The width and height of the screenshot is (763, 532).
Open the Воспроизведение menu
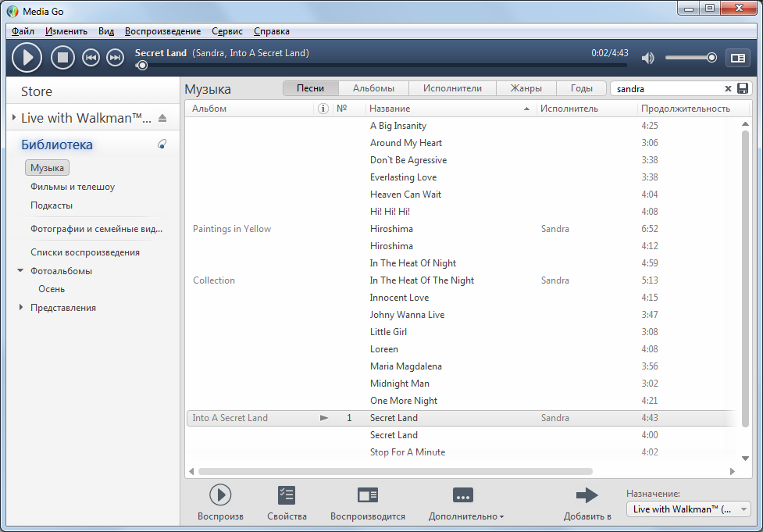[x=162, y=31]
